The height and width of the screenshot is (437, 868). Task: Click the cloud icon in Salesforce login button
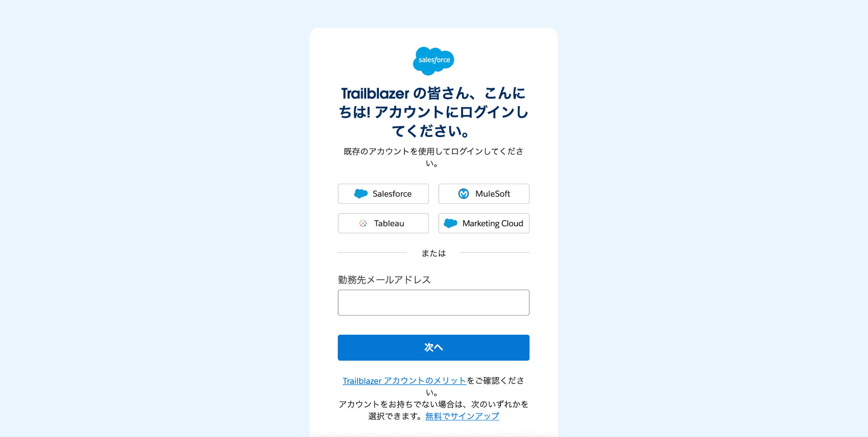[x=361, y=193]
